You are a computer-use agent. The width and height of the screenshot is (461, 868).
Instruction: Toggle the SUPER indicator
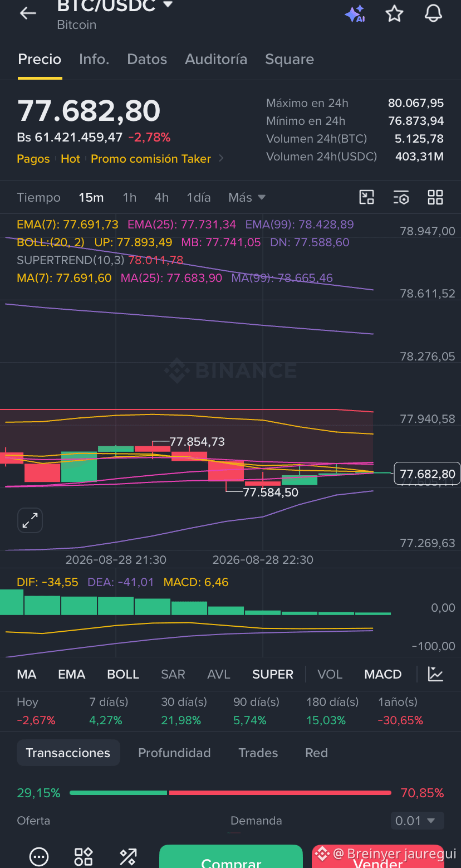tap(273, 674)
